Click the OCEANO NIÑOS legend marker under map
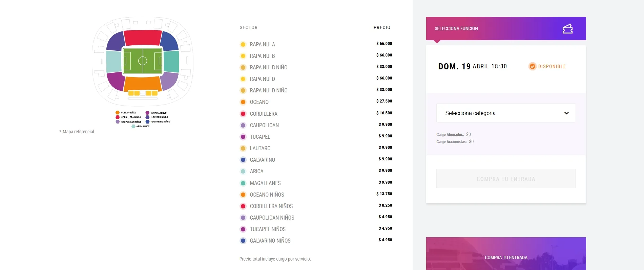 [x=118, y=113]
